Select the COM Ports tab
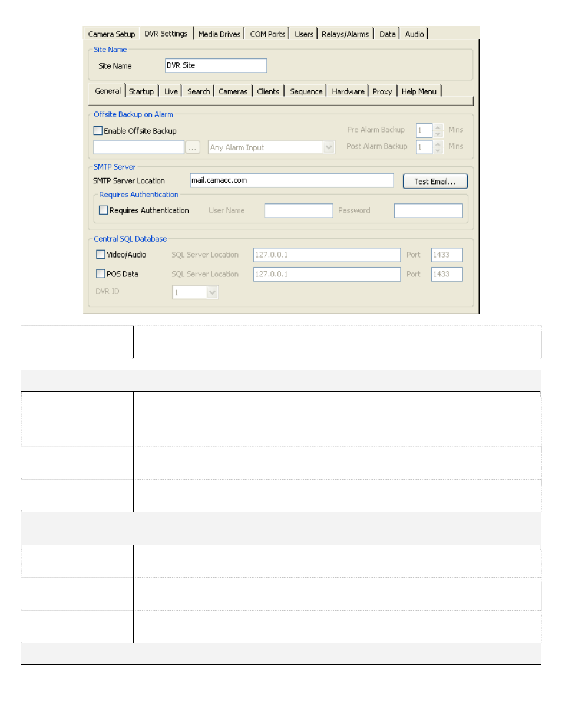This screenshot has width=562, height=728. (x=267, y=34)
